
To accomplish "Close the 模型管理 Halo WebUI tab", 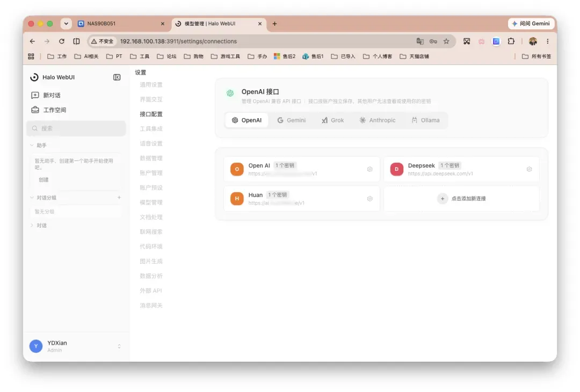I will click(260, 24).
